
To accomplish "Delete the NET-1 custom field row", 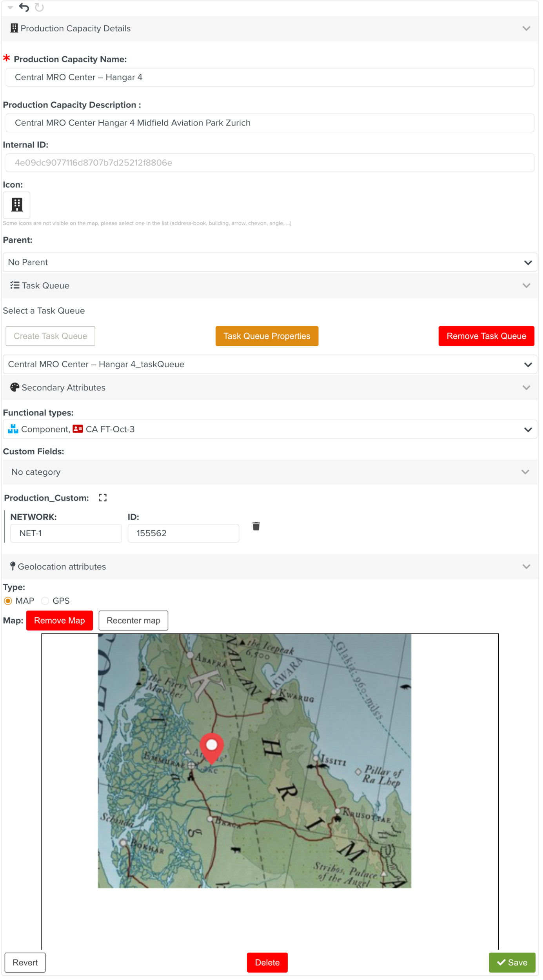I will coord(256,526).
